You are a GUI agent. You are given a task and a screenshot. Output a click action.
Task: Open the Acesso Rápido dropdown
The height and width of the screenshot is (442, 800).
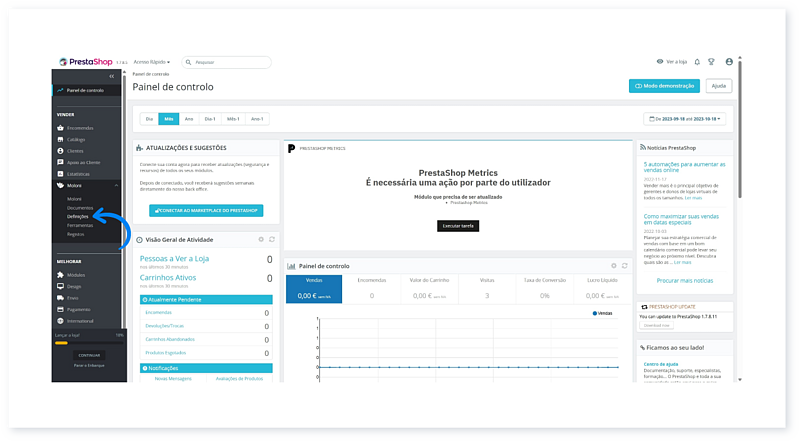coord(152,62)
